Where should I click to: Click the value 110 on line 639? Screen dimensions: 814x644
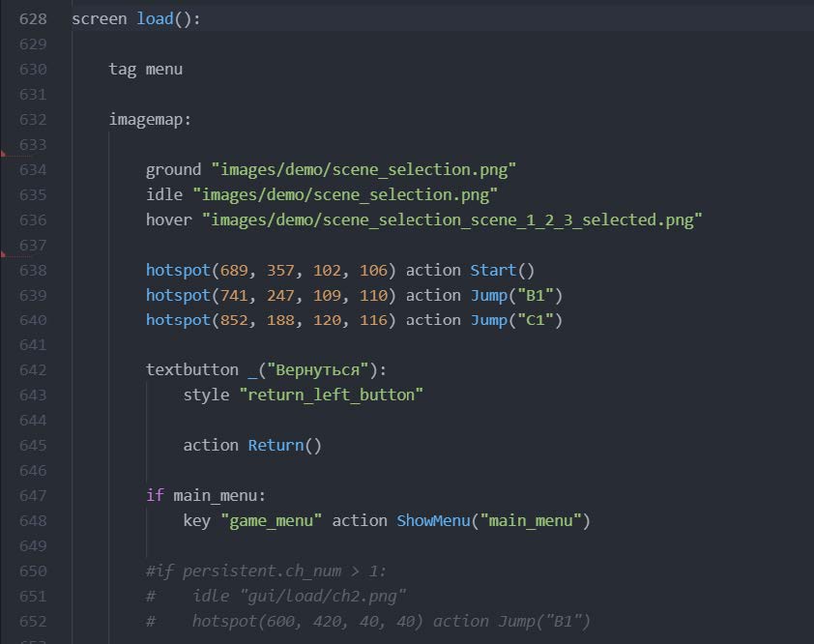[x=373, y=296]
